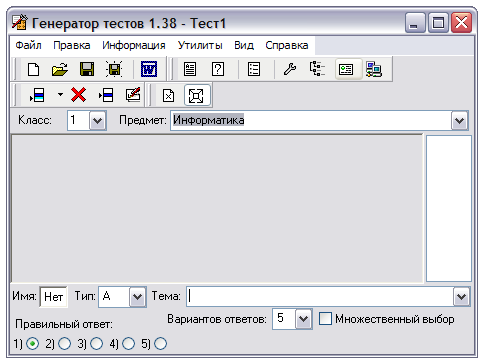Open the Информация menu
The width and height of the screenshot is (485, 363).
pos(134,45)
